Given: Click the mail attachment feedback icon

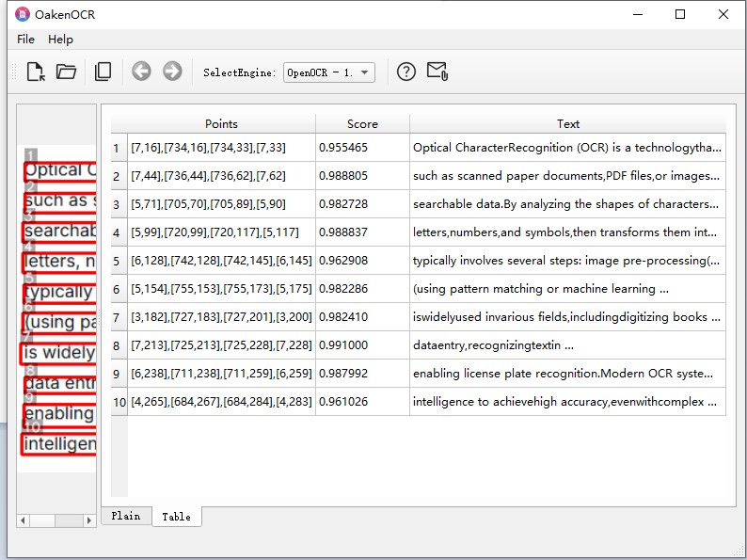Looking at the screenshot, I should coord(437,72).
